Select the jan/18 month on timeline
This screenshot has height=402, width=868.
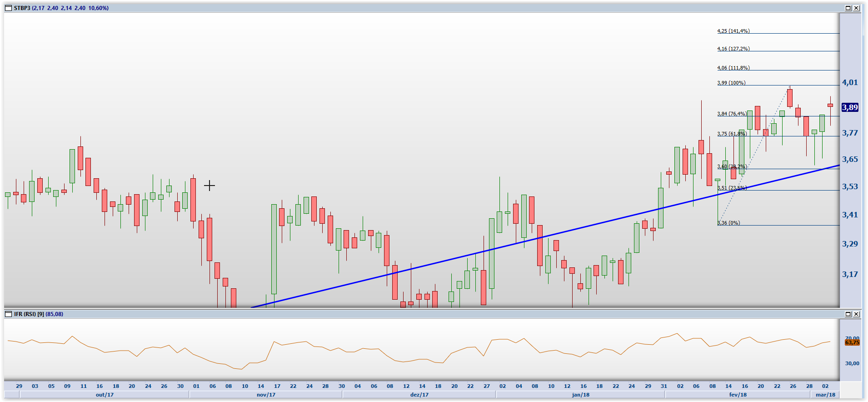click(x=580, y=395)
